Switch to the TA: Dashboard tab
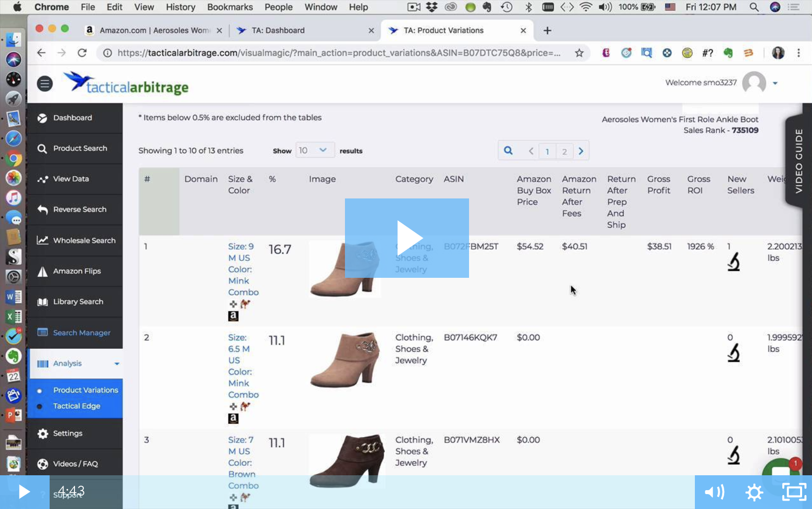812x509 pixels. [x=305, y=30]
